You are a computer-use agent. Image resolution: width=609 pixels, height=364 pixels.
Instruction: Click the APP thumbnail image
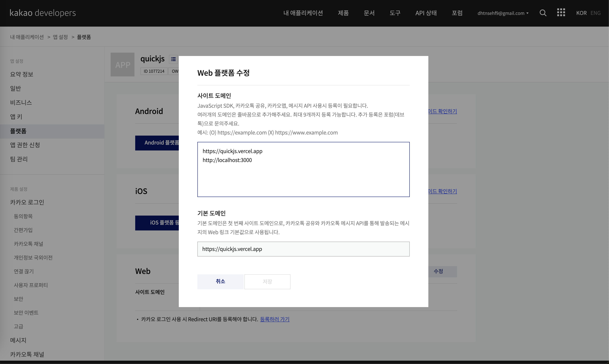123,65
